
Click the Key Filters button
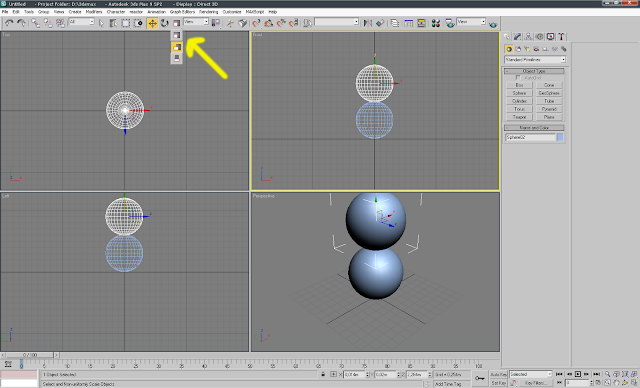[x=535, y=383]
